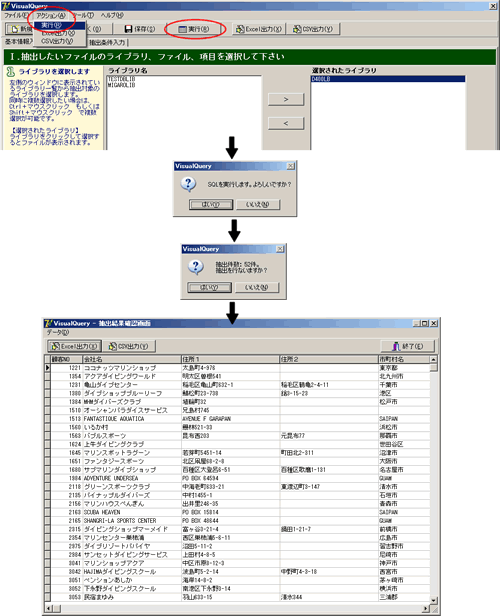Click いいえ in extraction count dialog
This screenshot has width=500, height=616.
pyautogui.click(x=256, y=288)
